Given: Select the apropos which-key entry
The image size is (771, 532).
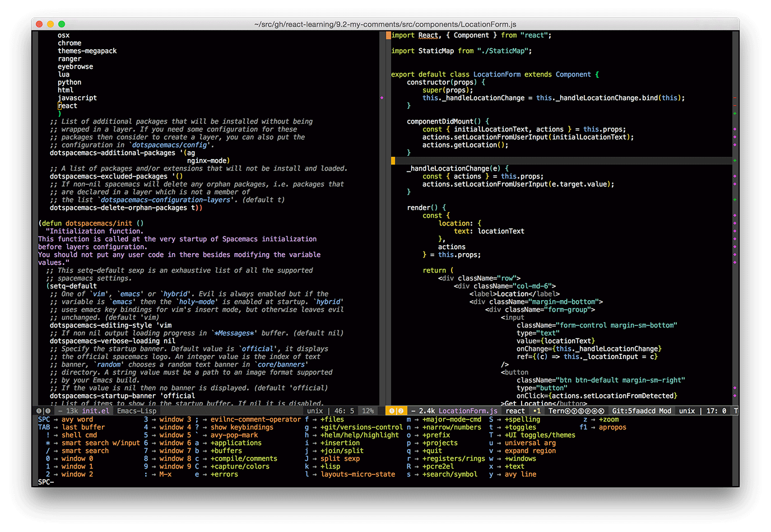Looking at the screenshot, I should (x=613, y=427).
